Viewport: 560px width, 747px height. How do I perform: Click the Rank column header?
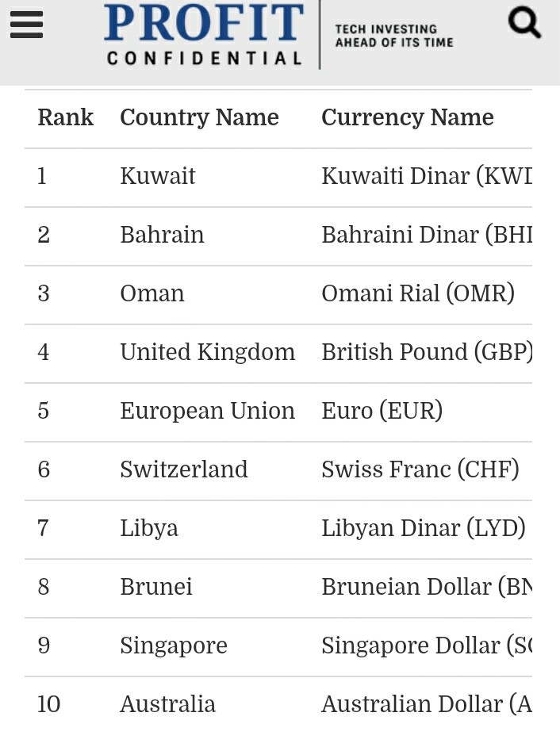(x=65, y=117)
